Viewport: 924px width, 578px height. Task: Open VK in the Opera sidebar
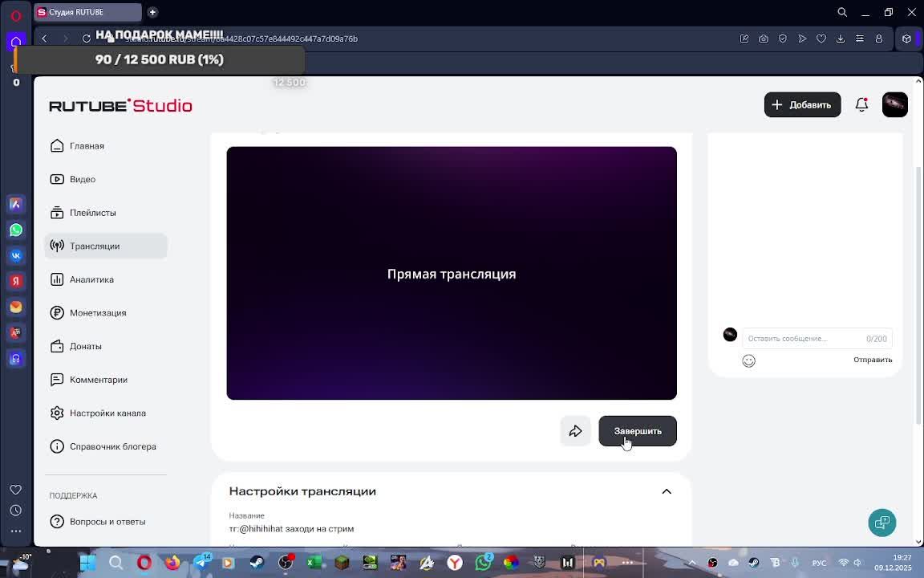[x=16, y=255]
